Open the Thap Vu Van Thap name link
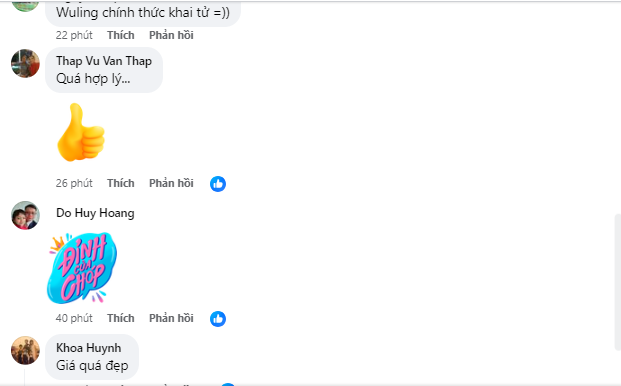The image size is (621, 386). [x=104, y=61]
